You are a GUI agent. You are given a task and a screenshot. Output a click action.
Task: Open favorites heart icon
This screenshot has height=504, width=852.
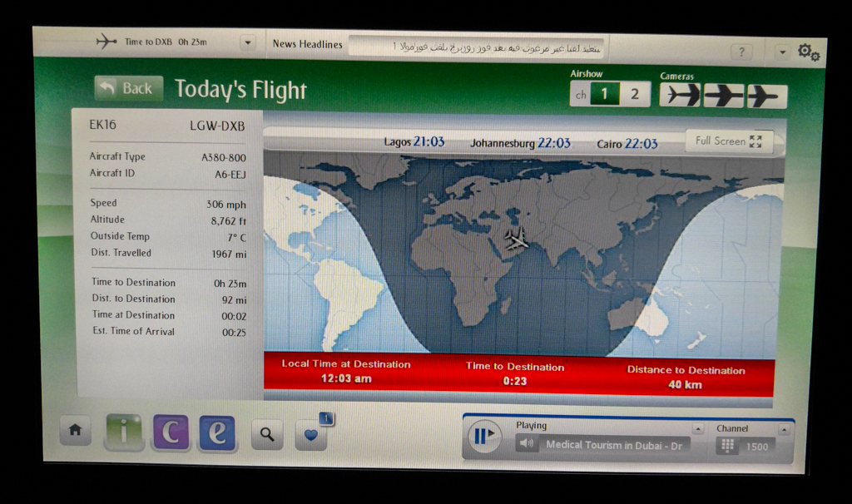(x=310, y=435)
